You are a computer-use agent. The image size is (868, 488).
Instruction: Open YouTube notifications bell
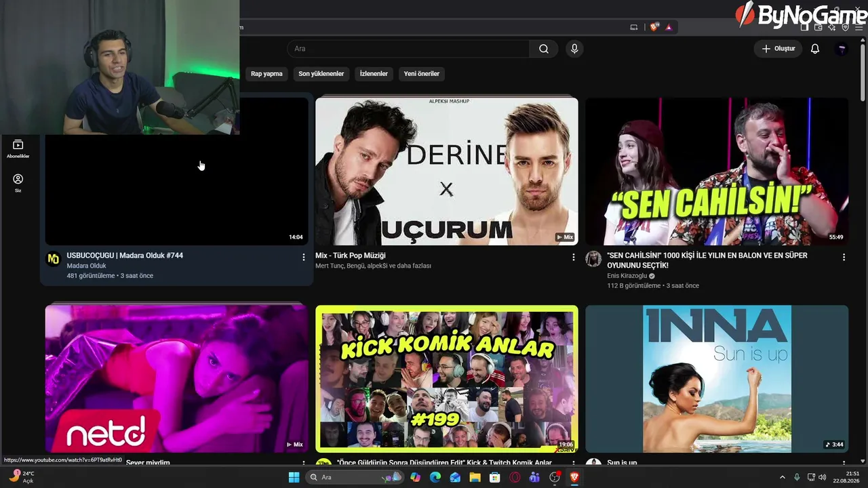[815, 49]
